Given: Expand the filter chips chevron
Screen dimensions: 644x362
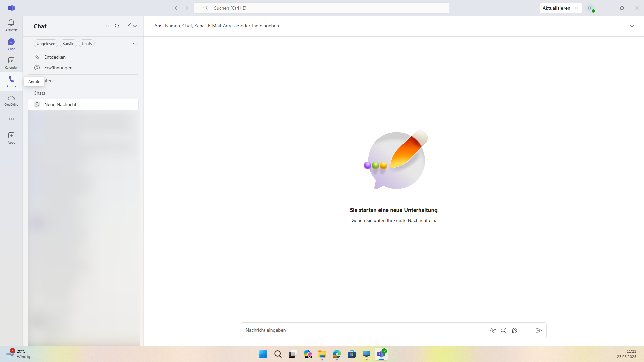Looking at the screenshot, I should click(135, 44).
